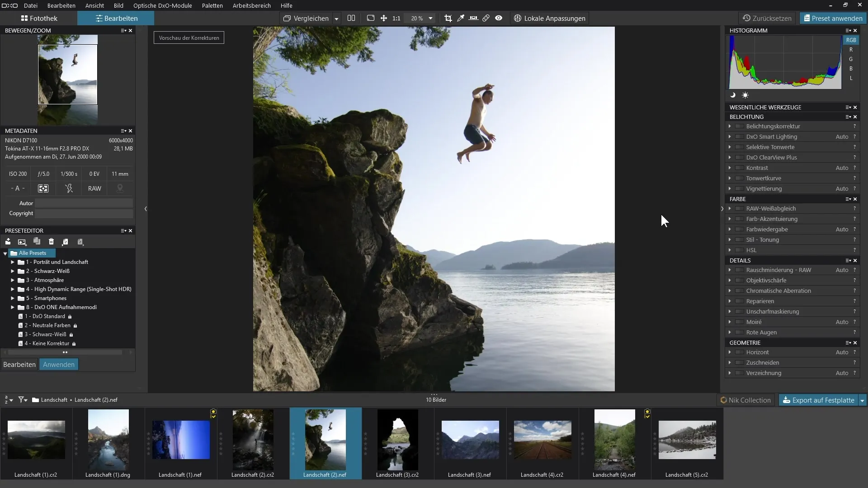Select thumbnail Landschaft (5).cr2

click(687, 444)
